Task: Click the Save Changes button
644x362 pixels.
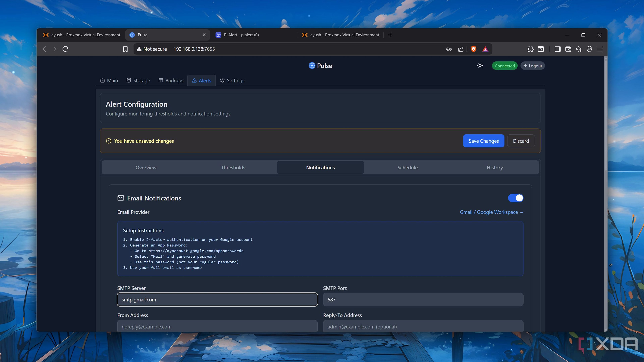Action: point(484,141)
